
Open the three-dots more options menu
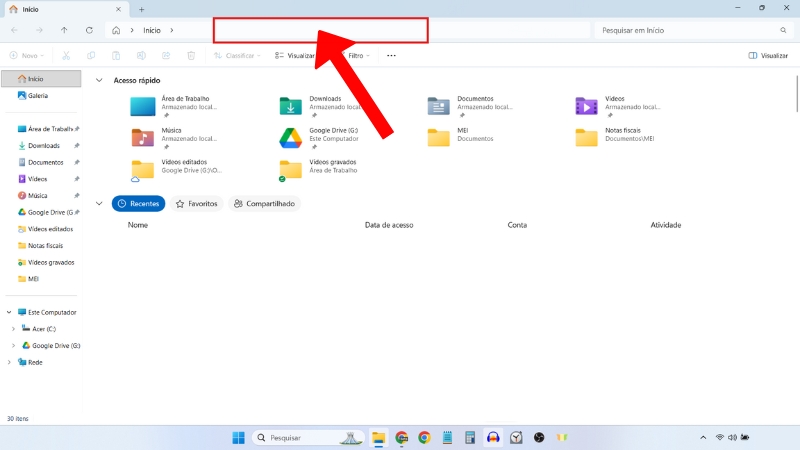tap(391, 56)
